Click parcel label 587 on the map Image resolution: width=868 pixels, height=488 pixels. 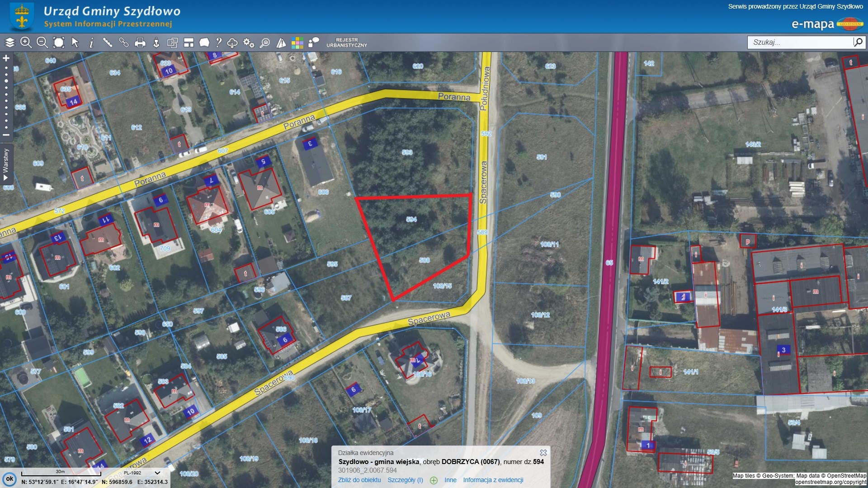click(x=346, y=297)
